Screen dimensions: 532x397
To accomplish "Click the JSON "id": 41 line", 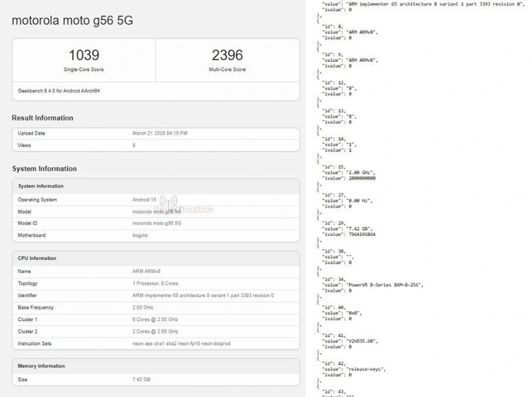I will pos(334,335).
